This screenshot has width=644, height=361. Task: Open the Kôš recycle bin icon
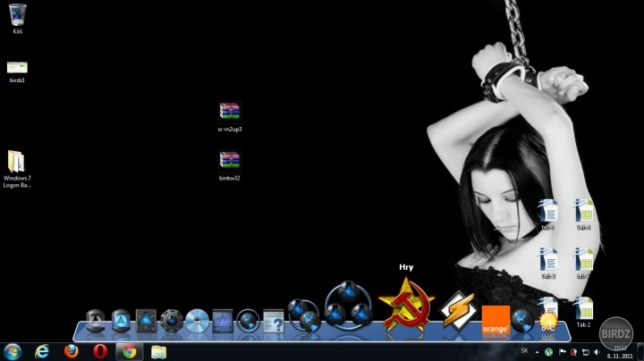(x=17, y=19)
